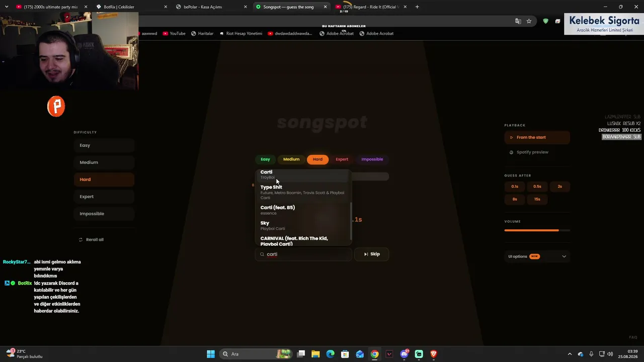Open the Valorant taskbar icon
This screenshot has height=362, width=644.
click(389, 354)
